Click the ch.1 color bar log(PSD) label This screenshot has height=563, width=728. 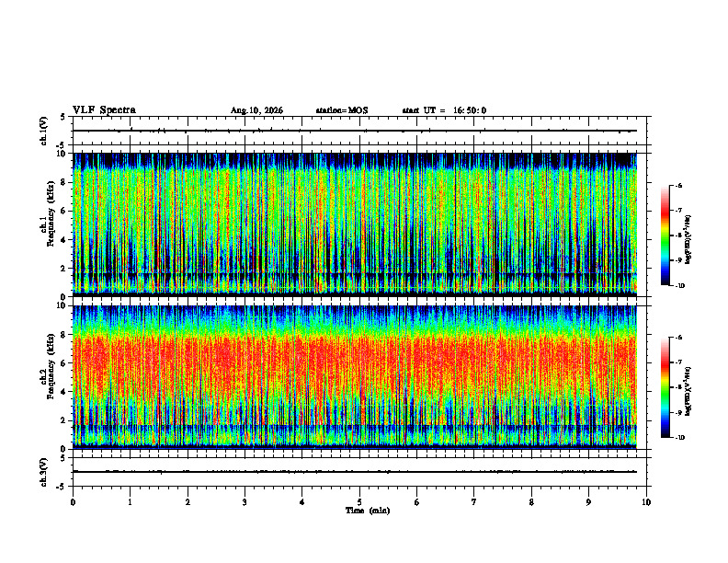[x=688, y=239]
